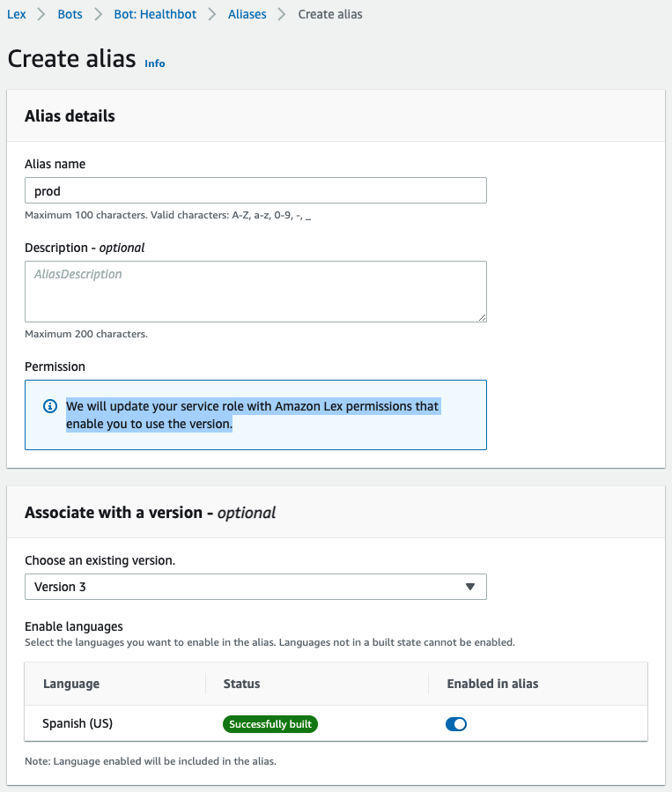Open Bot: Healthbot breadcrumb link
The width and height of the screenshot is (672, 792).
pos(155,14)
